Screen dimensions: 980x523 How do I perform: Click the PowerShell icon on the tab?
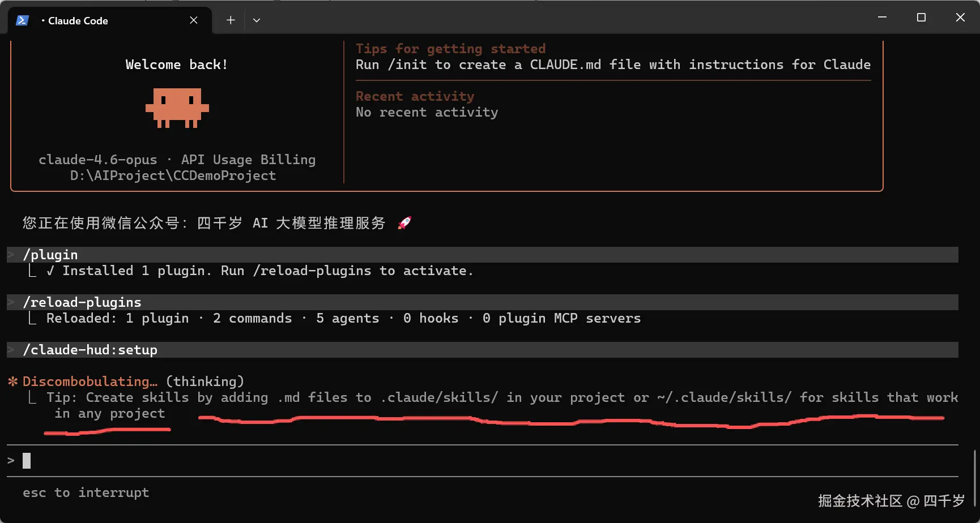point(22,20)
